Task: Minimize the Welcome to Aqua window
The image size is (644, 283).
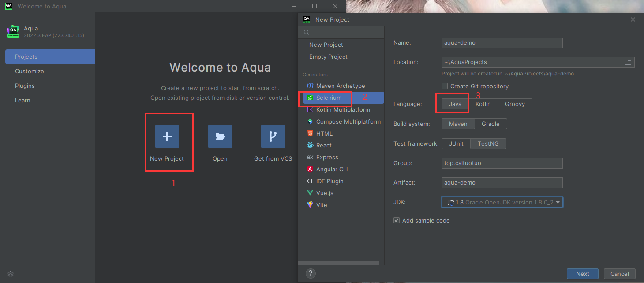Action: point(294,6)
